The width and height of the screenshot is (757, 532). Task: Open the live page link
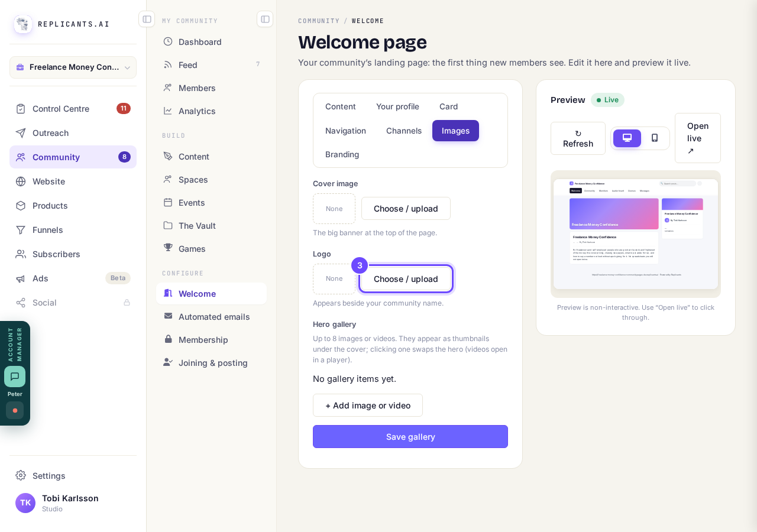[x=698, y=138]
